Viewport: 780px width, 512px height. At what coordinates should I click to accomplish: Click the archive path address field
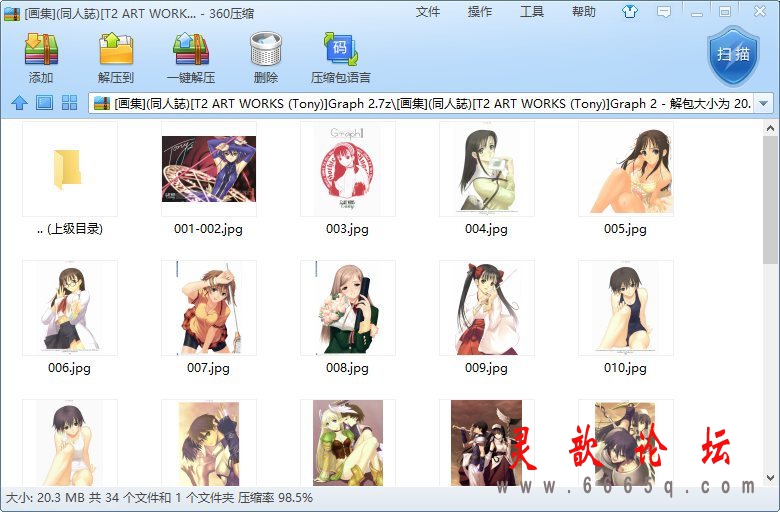click(422, 103)
